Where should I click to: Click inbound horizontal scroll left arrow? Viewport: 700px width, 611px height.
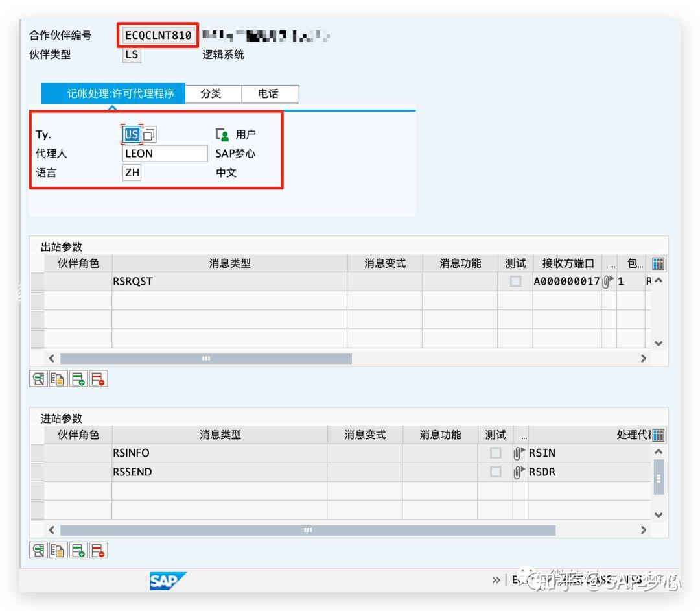tap(51, 530)
